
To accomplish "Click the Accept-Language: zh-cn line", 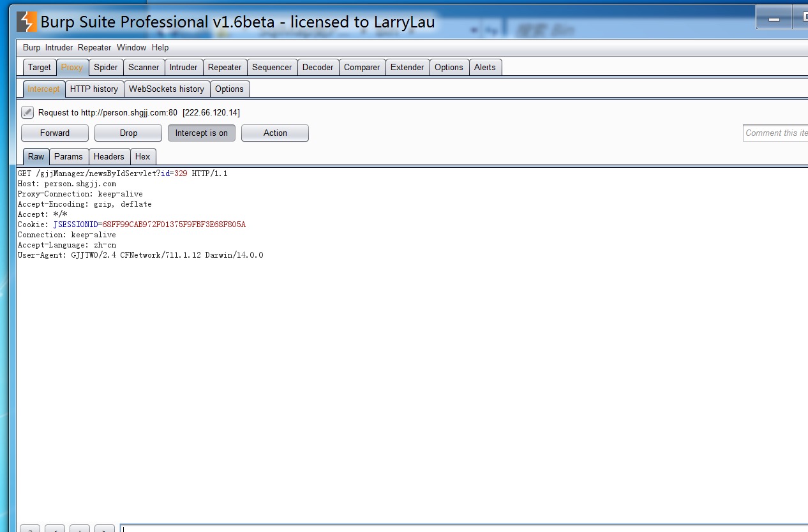I will point(67,245).
